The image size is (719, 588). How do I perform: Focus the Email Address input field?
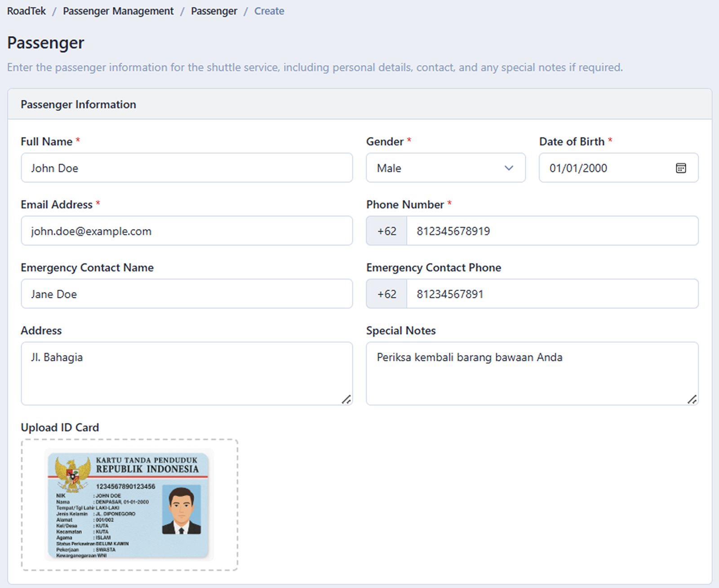click(186, 231)
